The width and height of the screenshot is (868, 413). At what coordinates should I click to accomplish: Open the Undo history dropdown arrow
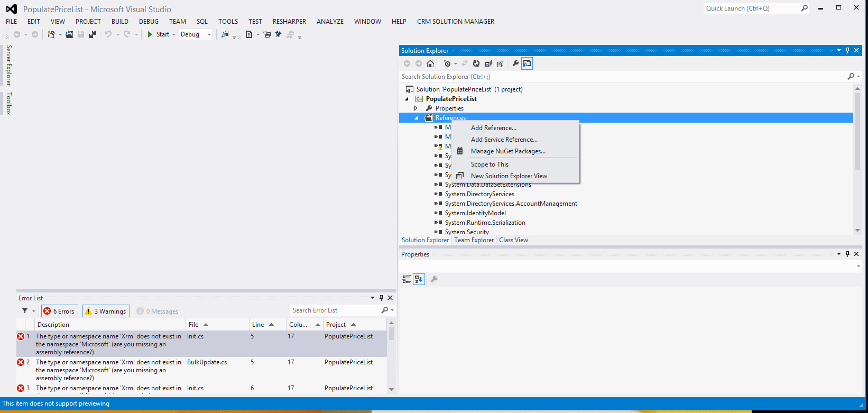pos(117,34)
